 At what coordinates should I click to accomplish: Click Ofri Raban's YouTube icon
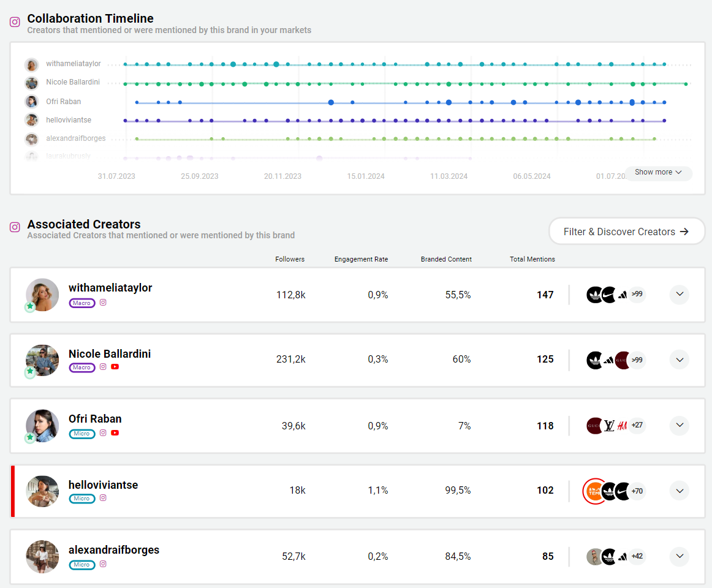[115, 433]
